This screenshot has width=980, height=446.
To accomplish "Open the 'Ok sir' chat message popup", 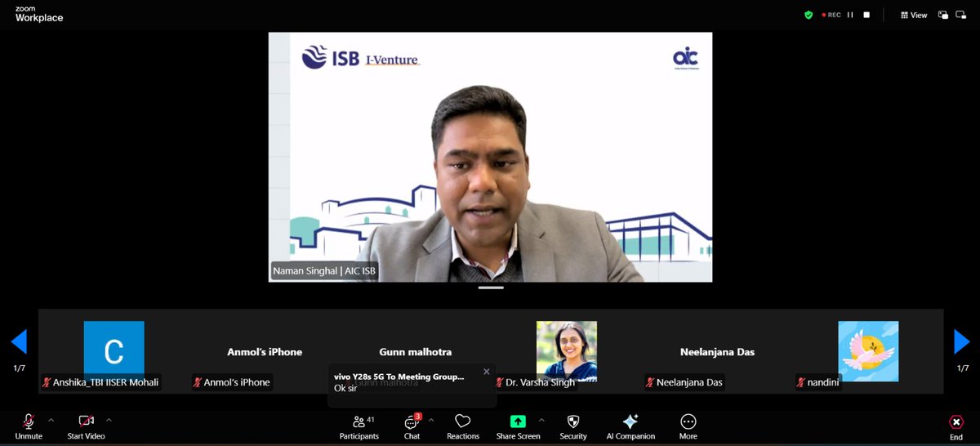I will click(x=412, y=386).
